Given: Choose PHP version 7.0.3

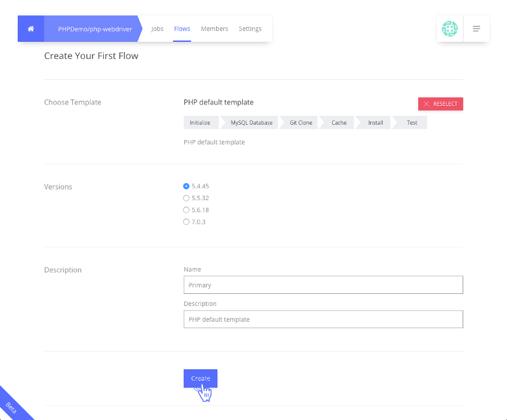Looking at the screenshot, I should (x=186, y=222).
